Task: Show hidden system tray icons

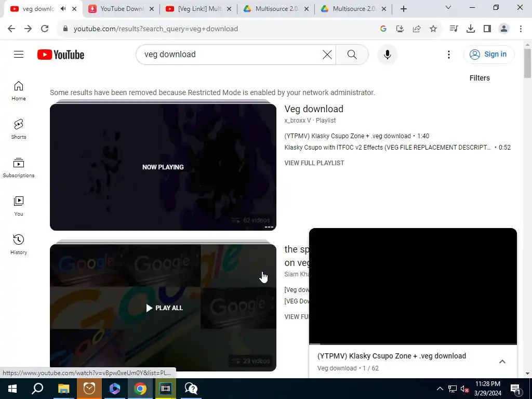Action: (440, 389)
